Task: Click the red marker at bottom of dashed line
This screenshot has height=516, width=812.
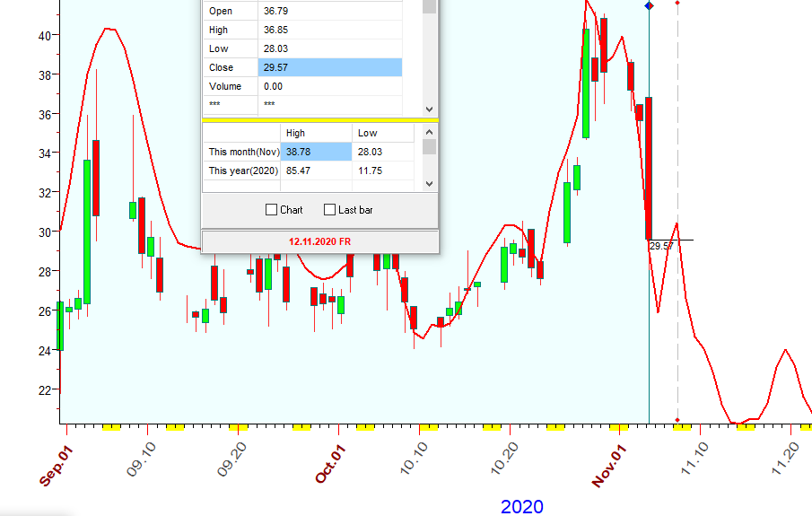Action: 677,420
